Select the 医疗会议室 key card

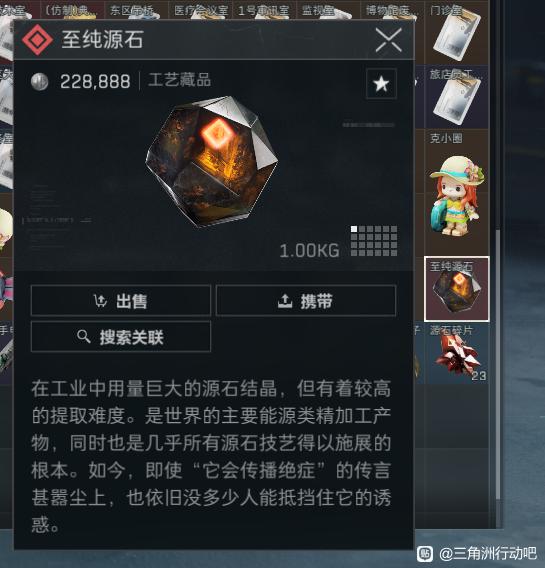point(200,10)
